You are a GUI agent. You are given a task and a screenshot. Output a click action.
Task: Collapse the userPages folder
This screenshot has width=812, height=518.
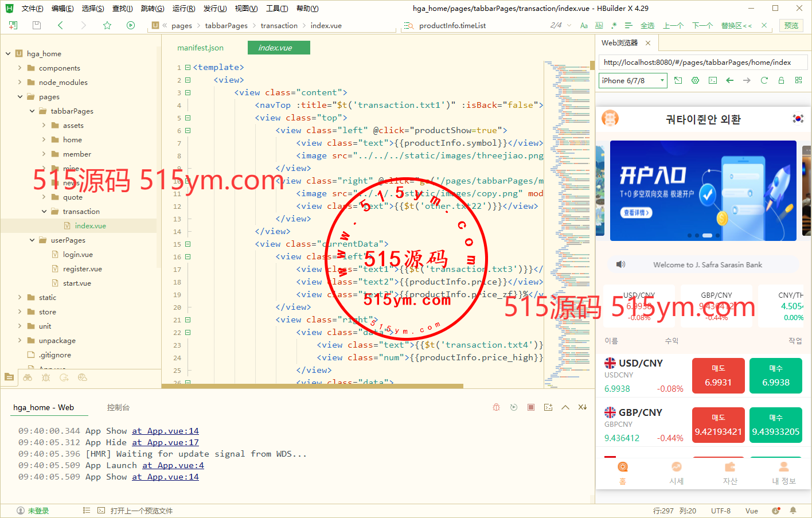coord(32,240)
